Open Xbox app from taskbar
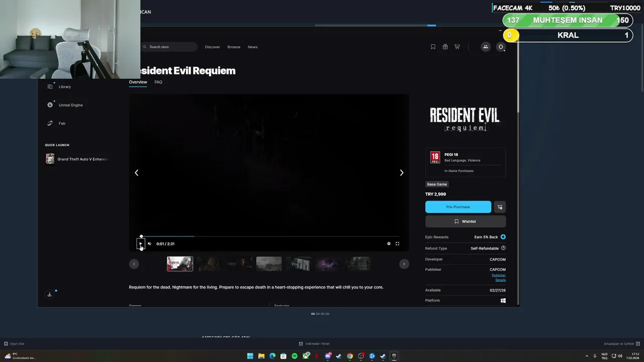 coord(306,356)
